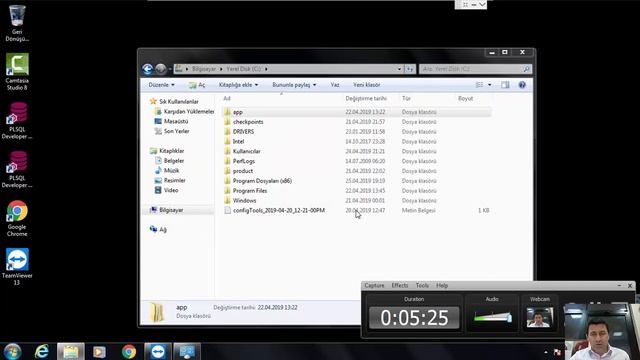Open media player taskbar icon
The width and height of the screenshot is (640, 360).
click(99, 351)
